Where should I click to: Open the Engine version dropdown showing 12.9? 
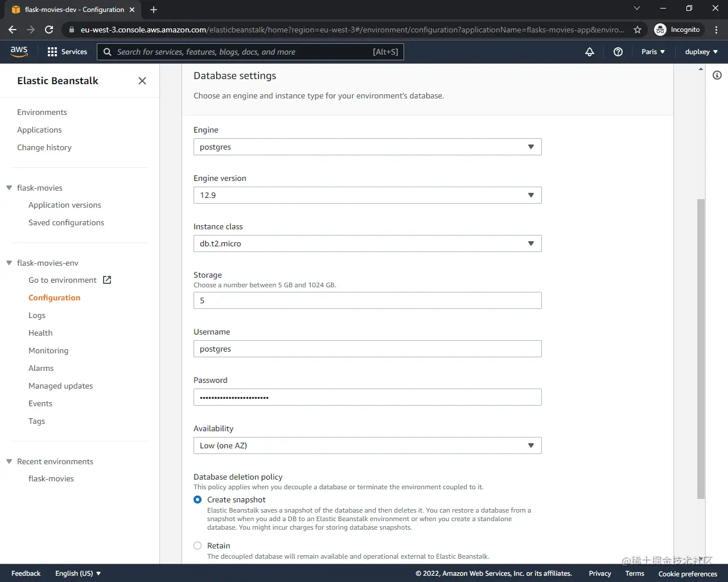pos(368,195)
